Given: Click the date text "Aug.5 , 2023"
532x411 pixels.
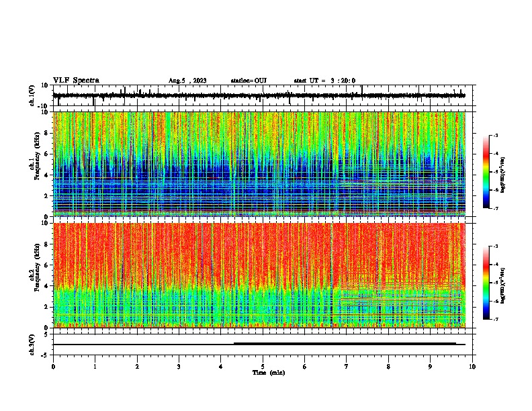Looking at the screenshot, I should point(187,81).
